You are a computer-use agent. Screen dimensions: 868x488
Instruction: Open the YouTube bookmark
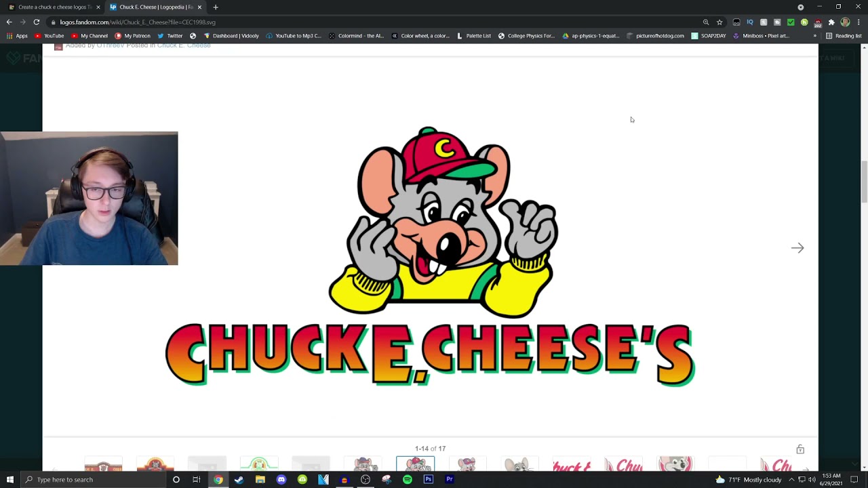(x=50, y=36)
